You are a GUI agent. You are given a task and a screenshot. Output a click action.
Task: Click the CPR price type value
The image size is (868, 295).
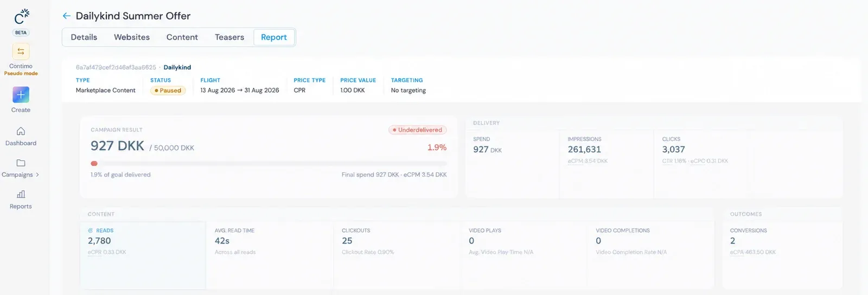(x=299, y=91)
